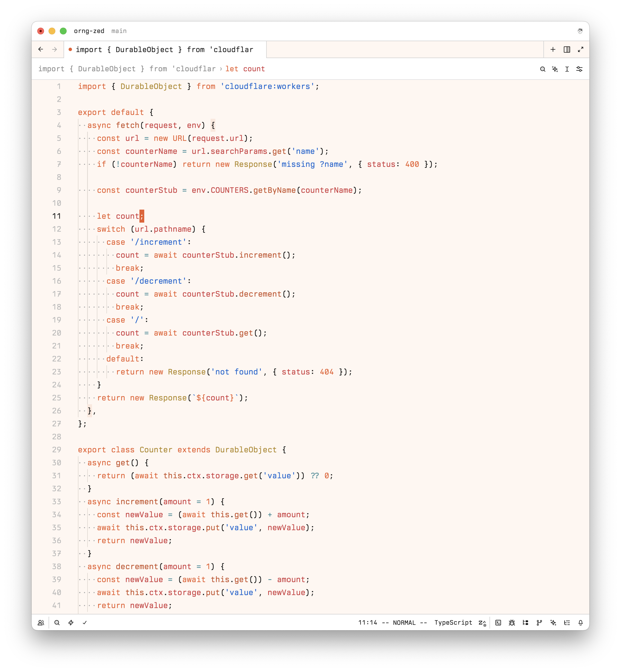Open the new item plus menu

[553, 50]
